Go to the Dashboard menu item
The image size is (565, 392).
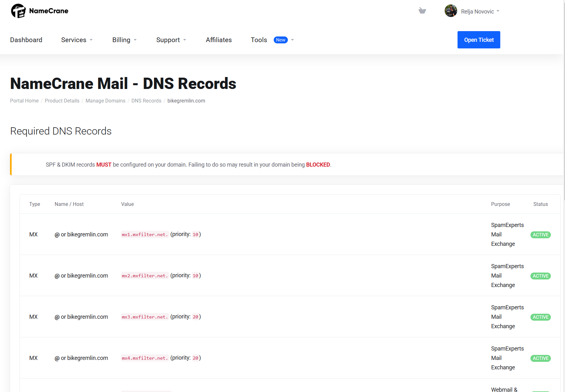pos(26,40)
